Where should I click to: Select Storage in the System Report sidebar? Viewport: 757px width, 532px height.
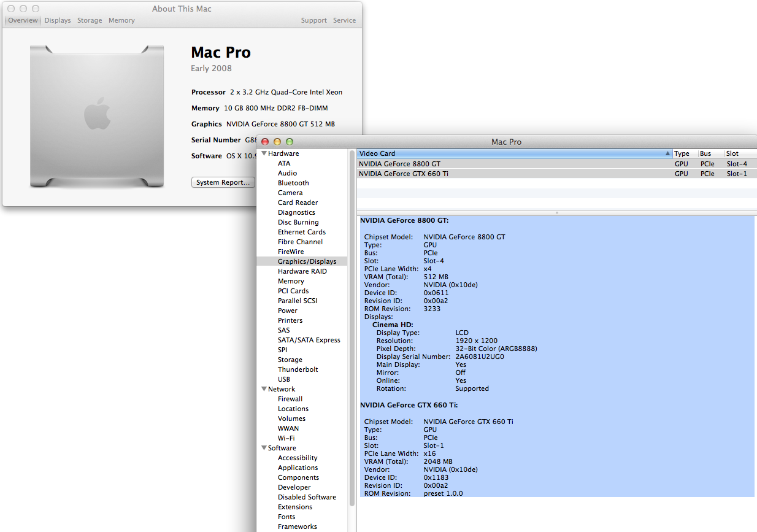(x=290, y=360)
